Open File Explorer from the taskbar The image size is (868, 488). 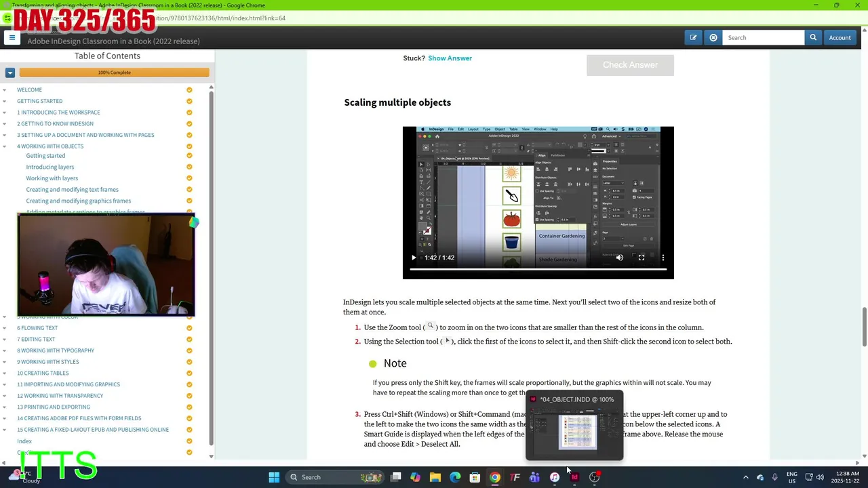435,477
